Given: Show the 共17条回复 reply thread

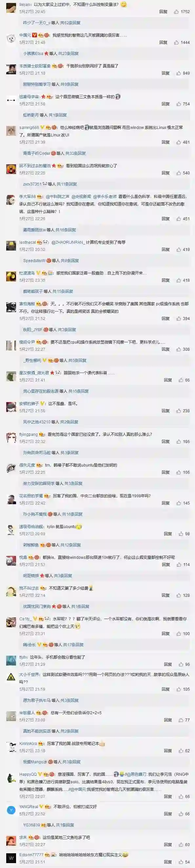Looking at the screenshot, I should (73, 645).
